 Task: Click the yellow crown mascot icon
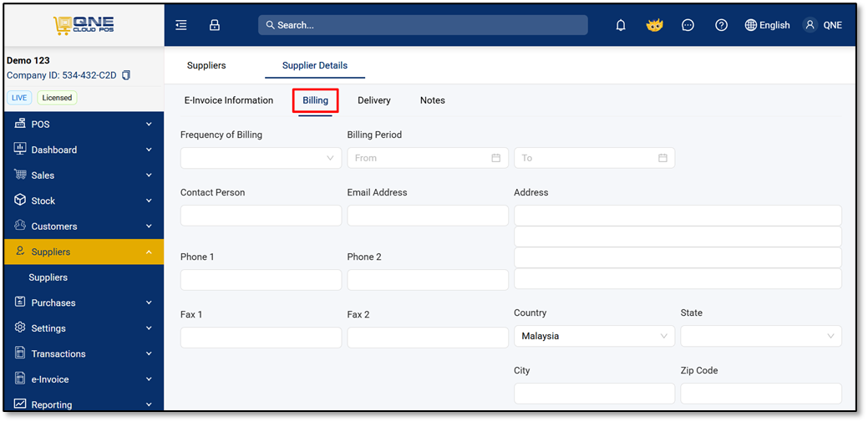click(655, 25)
